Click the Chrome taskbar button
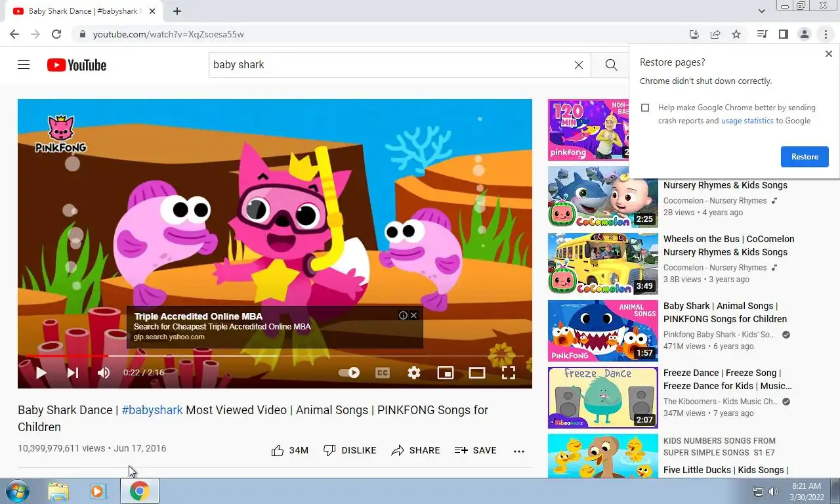 (x=139, y=491)
